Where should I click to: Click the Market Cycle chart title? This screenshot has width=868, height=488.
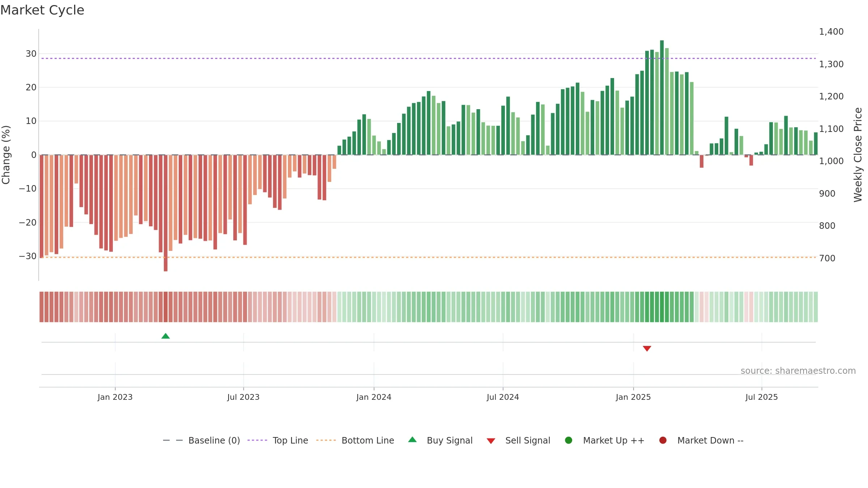pos(42,10)
